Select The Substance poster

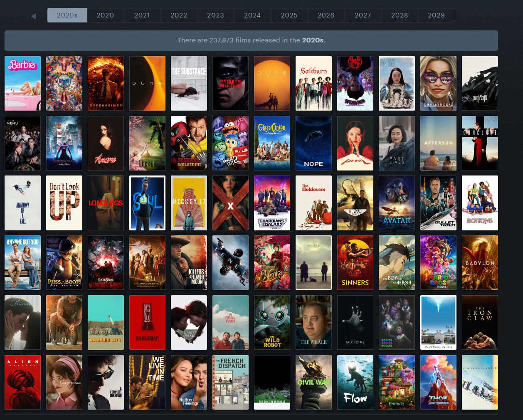(x=189, y=84)
